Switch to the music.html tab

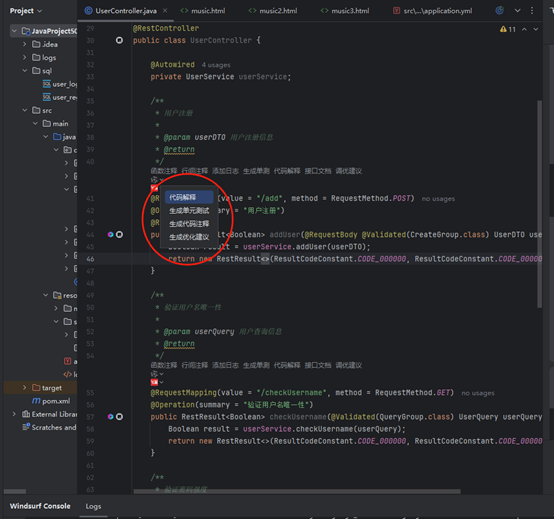click(203, 11)
